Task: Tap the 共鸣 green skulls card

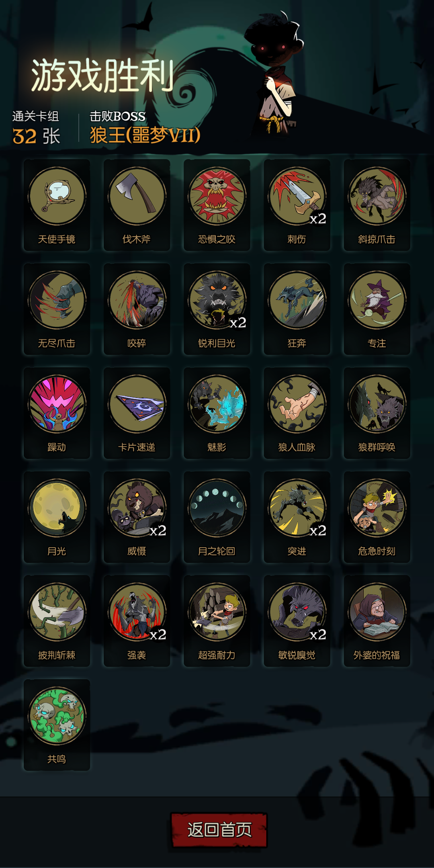Action: coord(57,725)
